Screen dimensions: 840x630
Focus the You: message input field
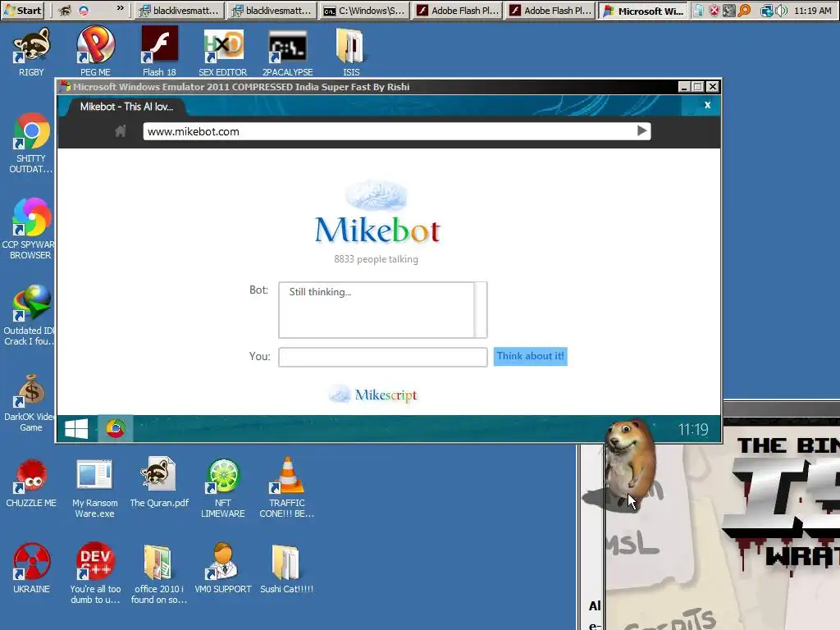(x=382, y=357)
